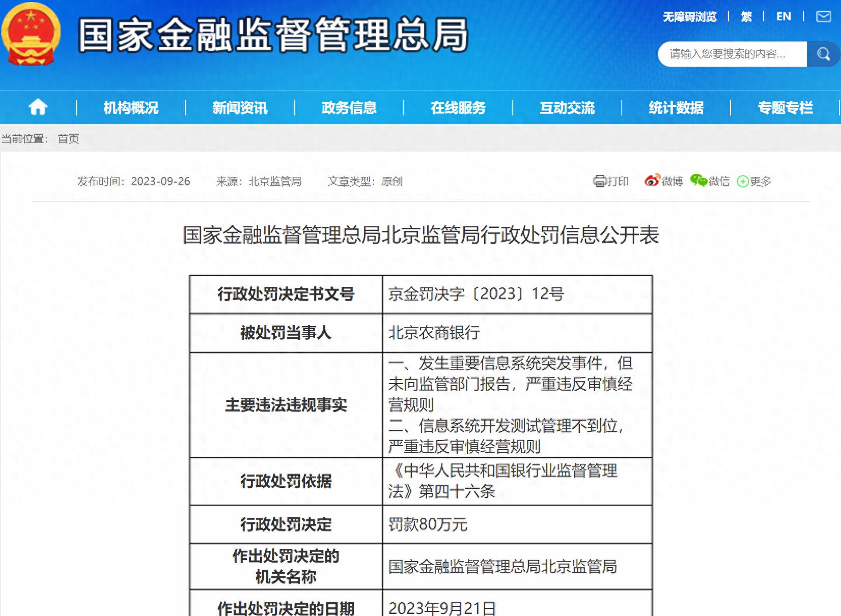
Task: Switch to English EN version
Action: pos(784,17)
